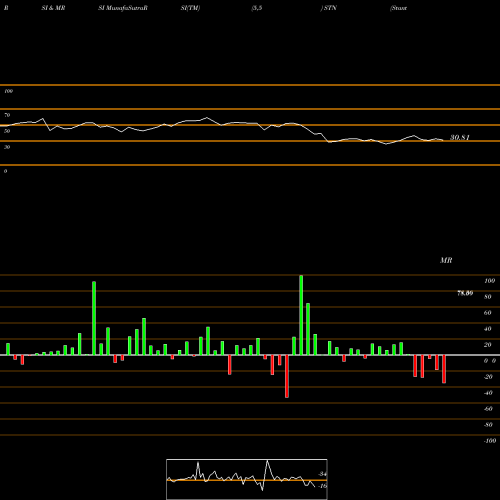Viewport: 500px width, 500px height.
Task: Click the ") STN" symbol text
Action: [x=329, y=8]
